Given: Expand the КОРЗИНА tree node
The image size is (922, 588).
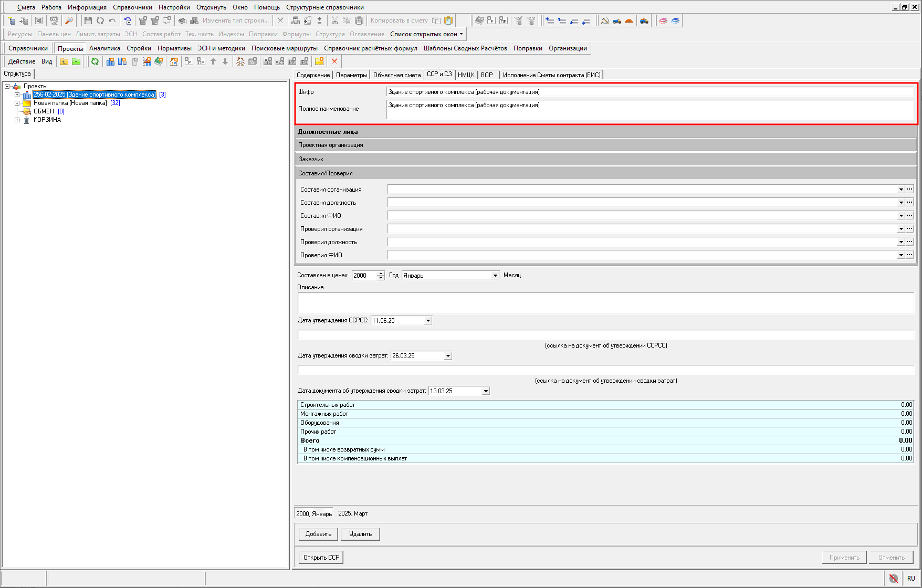Looking at the screenshot, I should coord(17,120).
